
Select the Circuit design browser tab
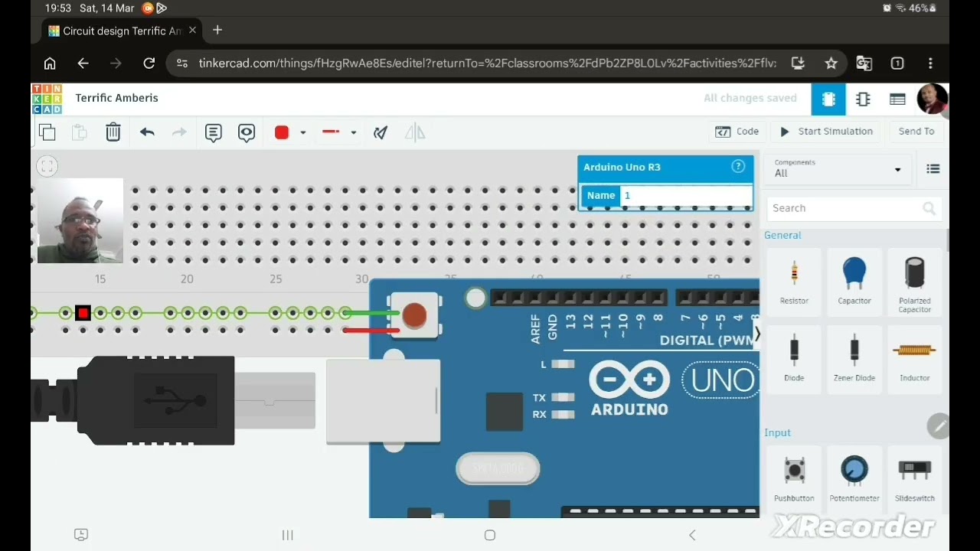122,31
